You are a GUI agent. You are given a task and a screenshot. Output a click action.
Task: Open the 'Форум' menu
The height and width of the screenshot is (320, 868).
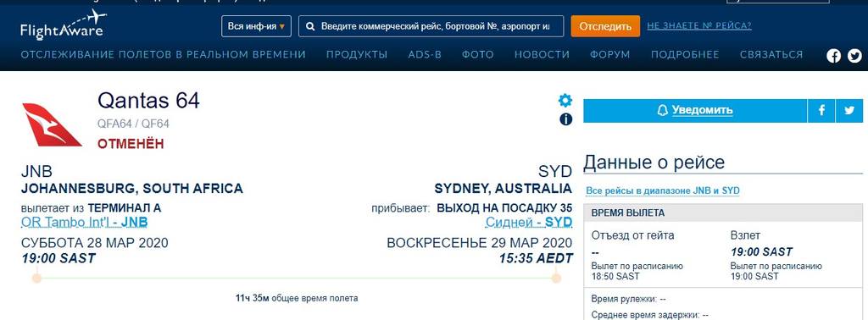tap(610, 55)
